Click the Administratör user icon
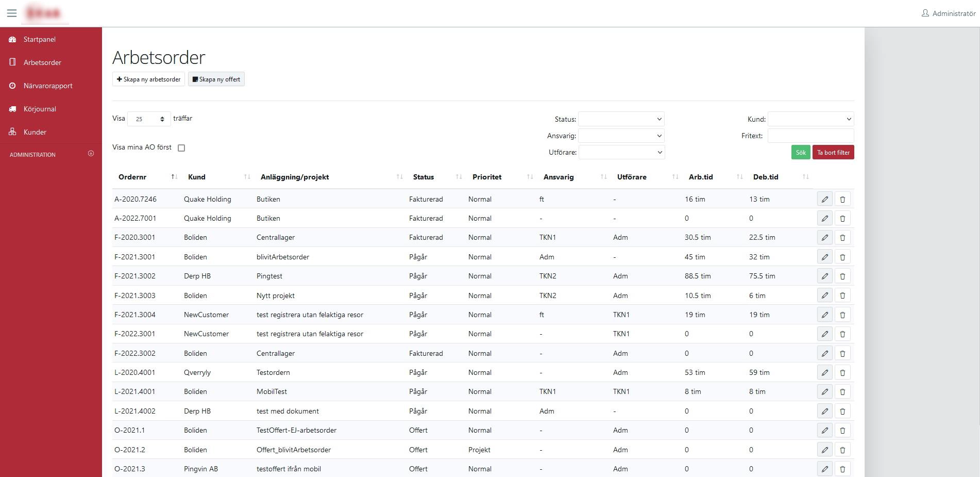Viewport: 980px width, 477px height. click(x=925, y=13)
